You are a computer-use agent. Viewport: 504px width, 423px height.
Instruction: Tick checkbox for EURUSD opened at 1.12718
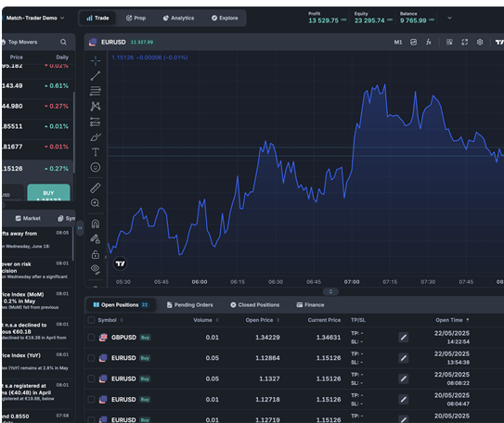pyautogui.click(x=91, y=399)
